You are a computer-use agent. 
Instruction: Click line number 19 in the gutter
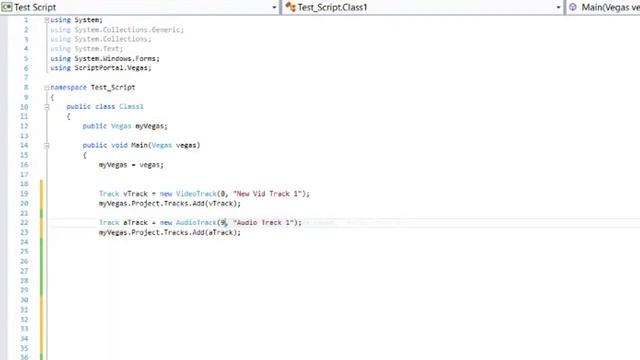24,194
